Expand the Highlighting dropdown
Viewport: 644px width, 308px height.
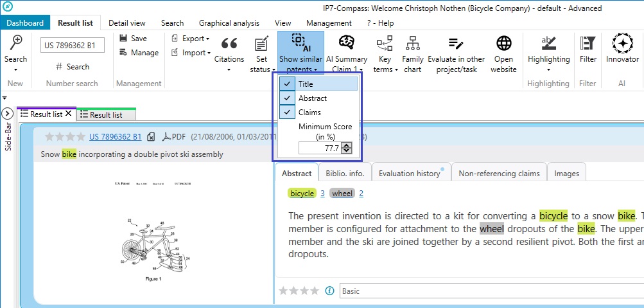548,69
